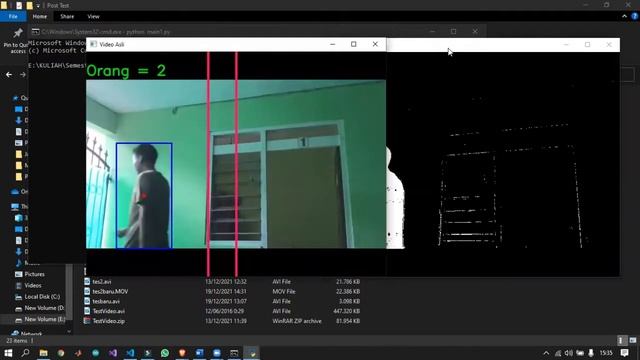
Task: Select file tes2.avi
Action: (102, 282)
